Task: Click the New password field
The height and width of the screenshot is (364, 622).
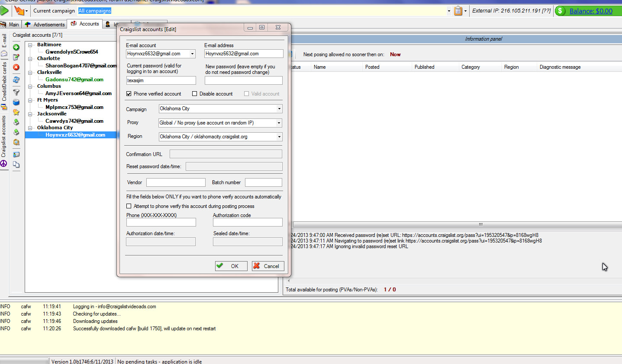Action: 244,80
